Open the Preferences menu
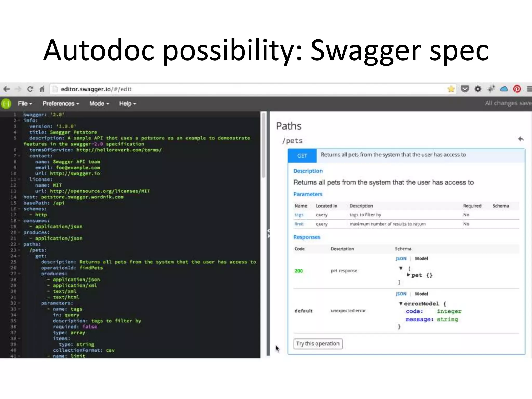Image resolution: width=532 pixels, height=399 pixels. [61, 104]
